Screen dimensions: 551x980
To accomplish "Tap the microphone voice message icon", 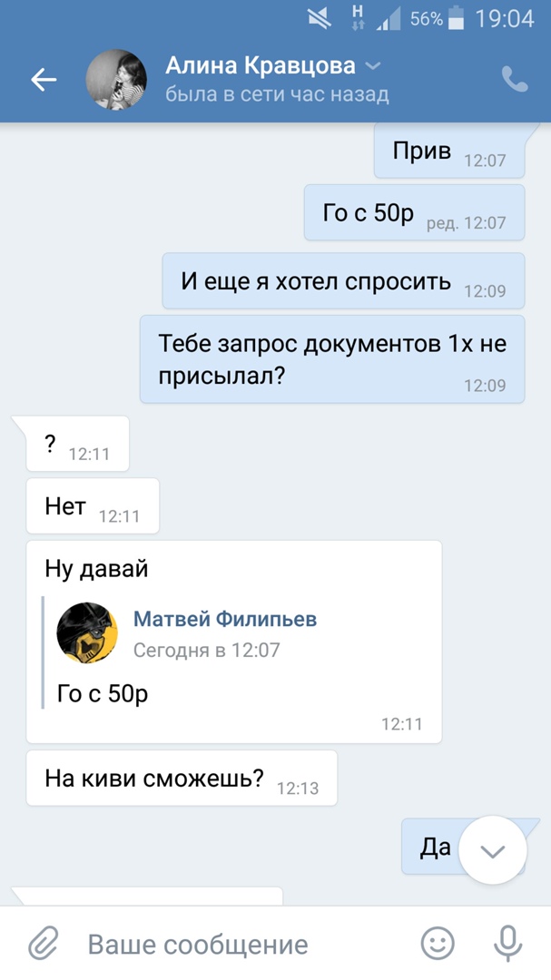I will [x=507, y=944].
